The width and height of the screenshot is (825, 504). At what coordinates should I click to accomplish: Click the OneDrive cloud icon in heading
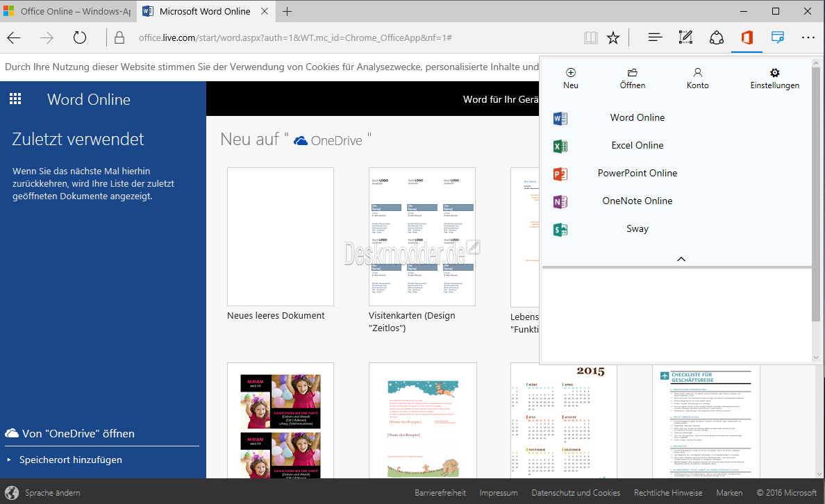(301, 140)
